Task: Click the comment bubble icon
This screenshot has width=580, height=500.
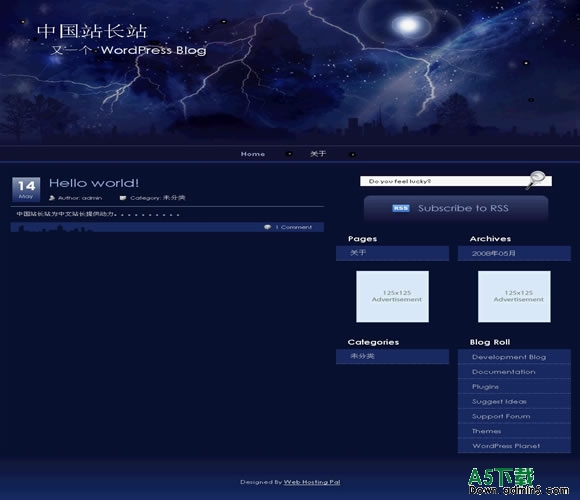Action: click(x=267, y=227)
